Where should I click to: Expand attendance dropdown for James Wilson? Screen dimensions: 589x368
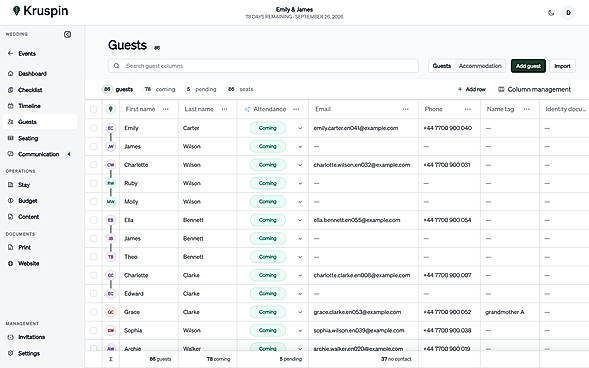[300, 146]
